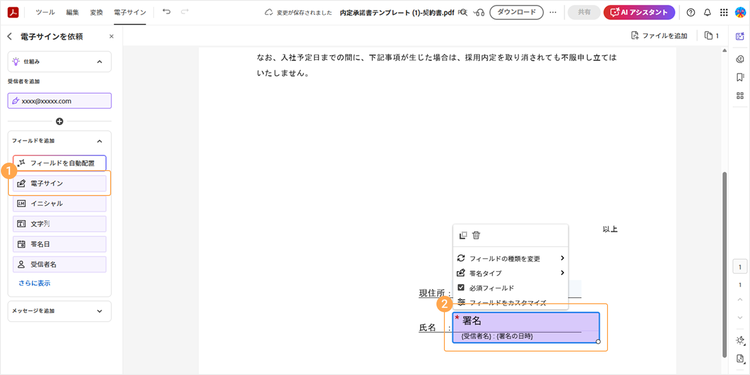Click the vertical scrollbar thumb

[x=725, y=264]
